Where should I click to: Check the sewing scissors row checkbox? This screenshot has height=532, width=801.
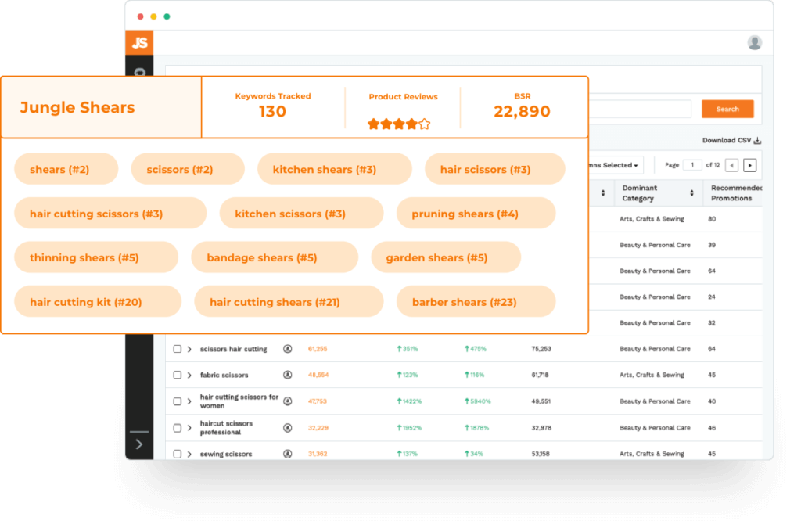click(178, 454)
